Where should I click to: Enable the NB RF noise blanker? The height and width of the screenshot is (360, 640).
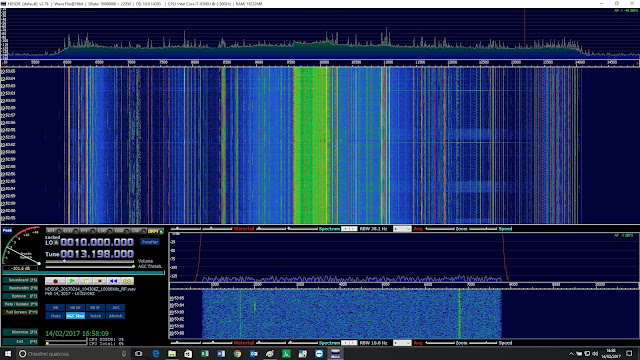click(76, 308)
